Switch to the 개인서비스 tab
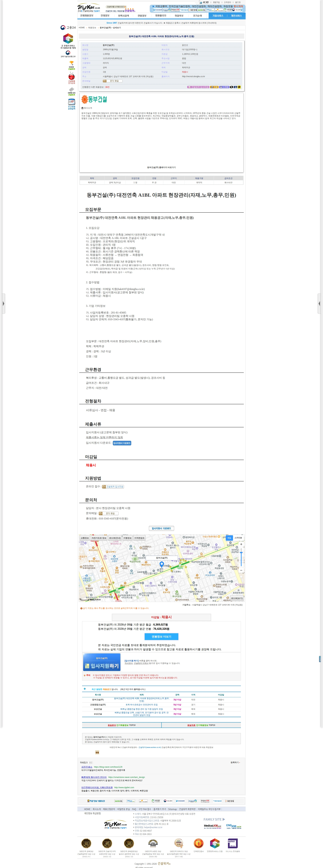This screenshot has height=868, width=323. point(236,16)
